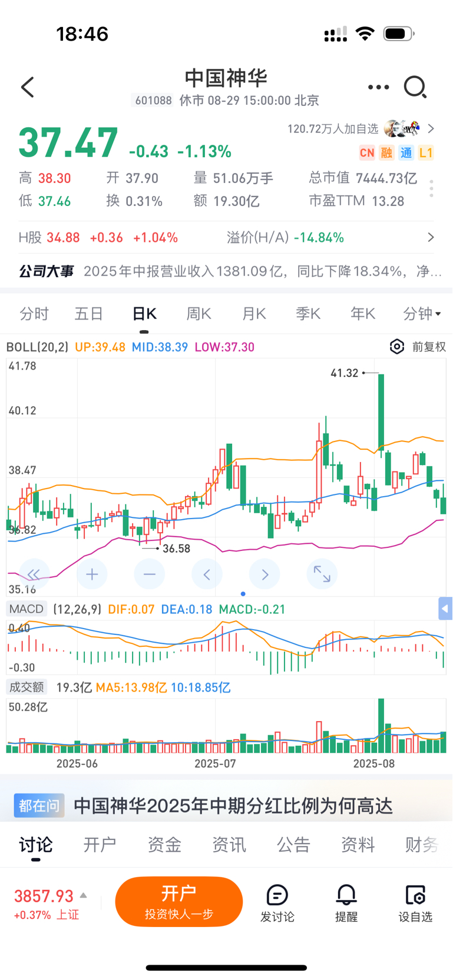Screen dimensions: 453x980
Task: Zoom out chart with minus button
Action: point(150,574)
